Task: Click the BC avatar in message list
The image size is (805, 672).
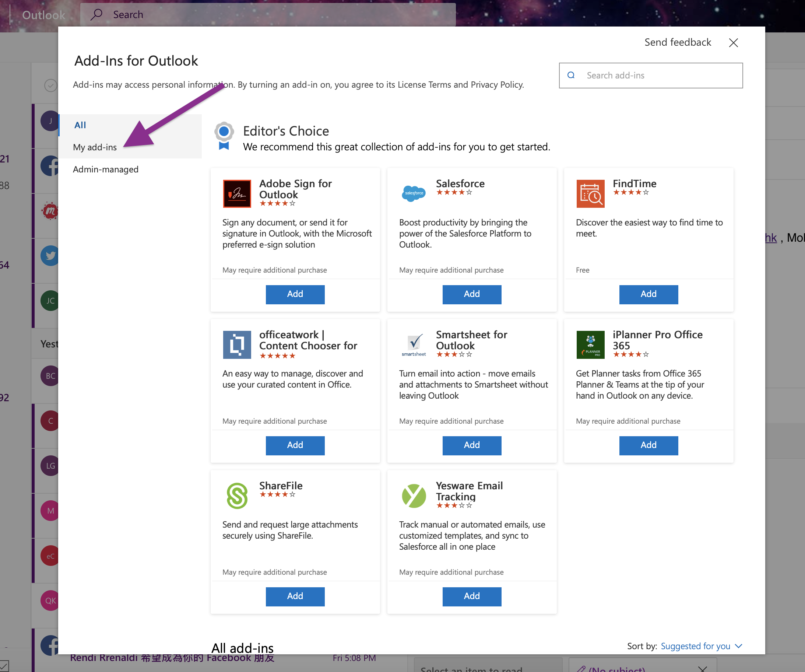Action: 50,376
